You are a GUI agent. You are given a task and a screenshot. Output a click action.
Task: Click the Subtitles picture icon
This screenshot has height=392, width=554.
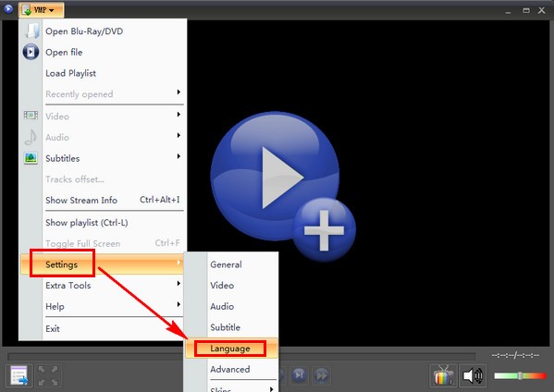click(x=31, y=158)
